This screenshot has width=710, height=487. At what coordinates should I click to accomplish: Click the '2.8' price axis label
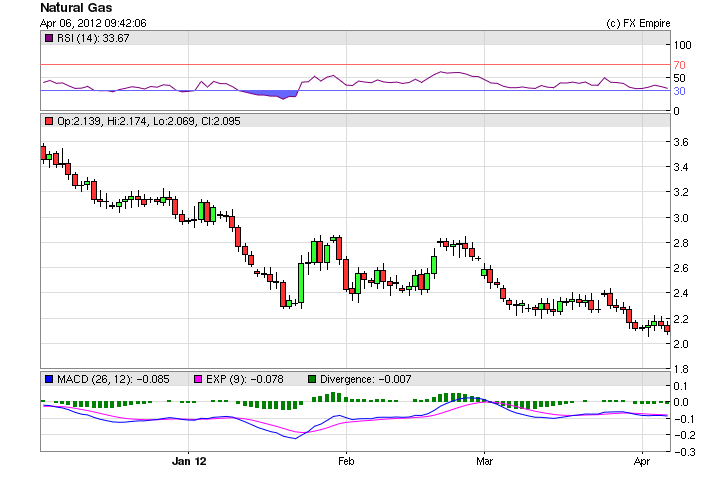681,243
